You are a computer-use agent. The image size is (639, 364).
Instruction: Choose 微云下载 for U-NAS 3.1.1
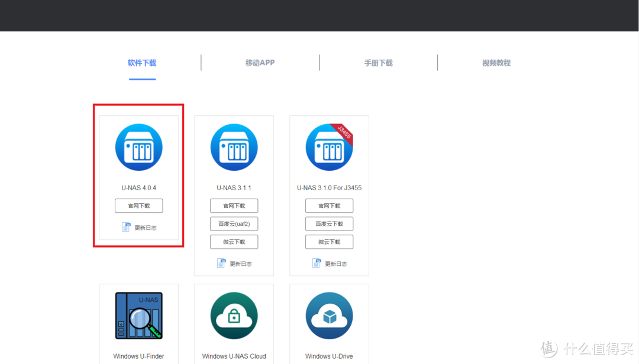[x=234, y=242]
